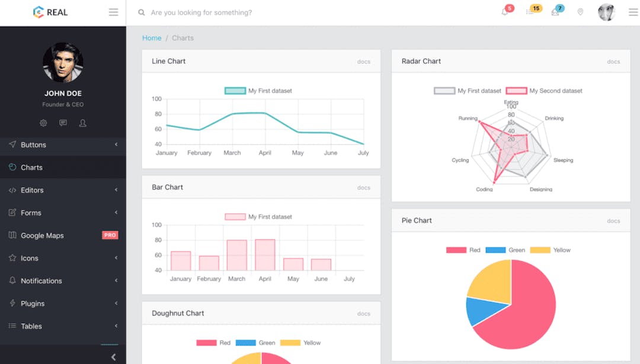Click the Home breadcrumb link
The height and width of the screenshot is (364, 640).
coord(152,37)
